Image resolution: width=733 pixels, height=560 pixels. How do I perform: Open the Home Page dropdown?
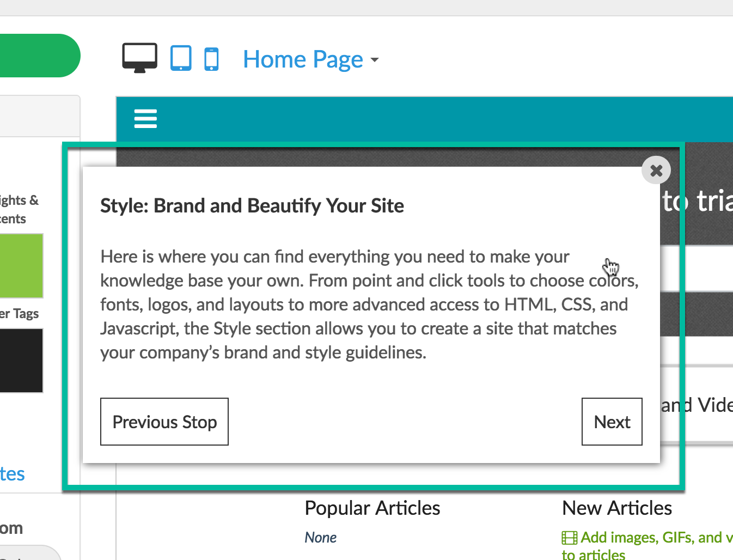(311, 59)
